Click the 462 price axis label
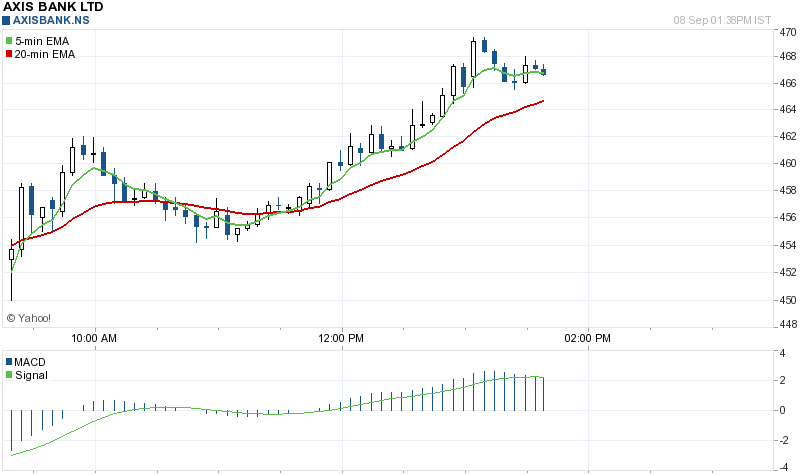Viewport: 800px width, 475px height. [x=788, y=136]
